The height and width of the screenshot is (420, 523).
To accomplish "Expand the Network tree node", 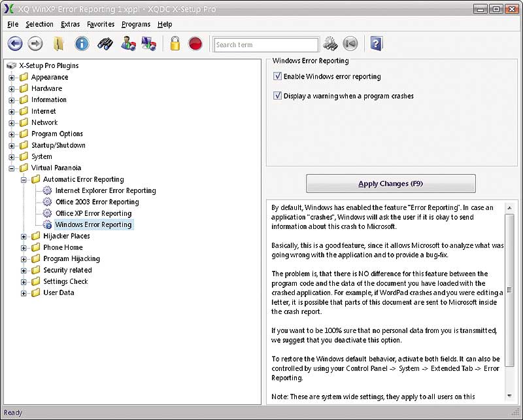I will pos(11,123).
